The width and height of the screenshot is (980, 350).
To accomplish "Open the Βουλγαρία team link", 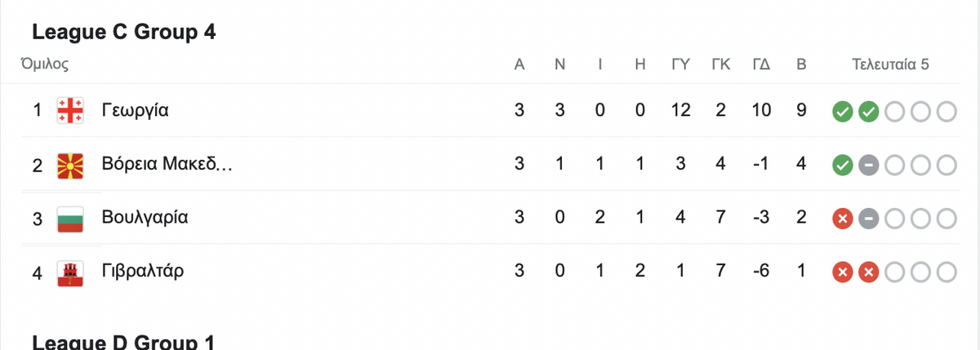I will [x=145, y=218].
